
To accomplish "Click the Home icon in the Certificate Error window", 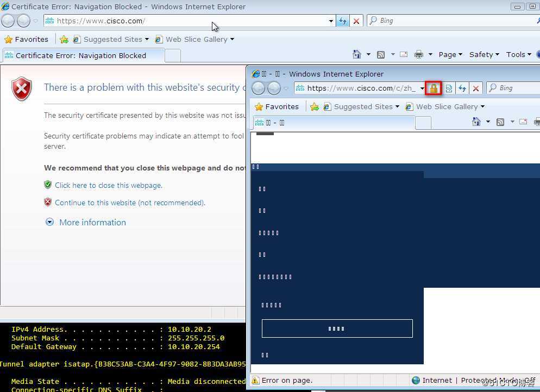I will click(x=357, y=54).
